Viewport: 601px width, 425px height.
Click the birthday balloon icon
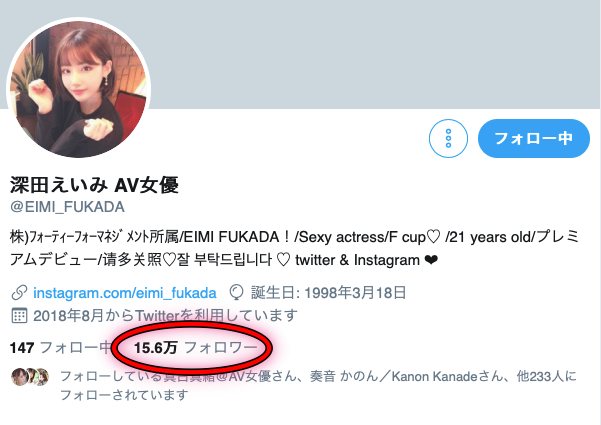(x=236, y=293)
